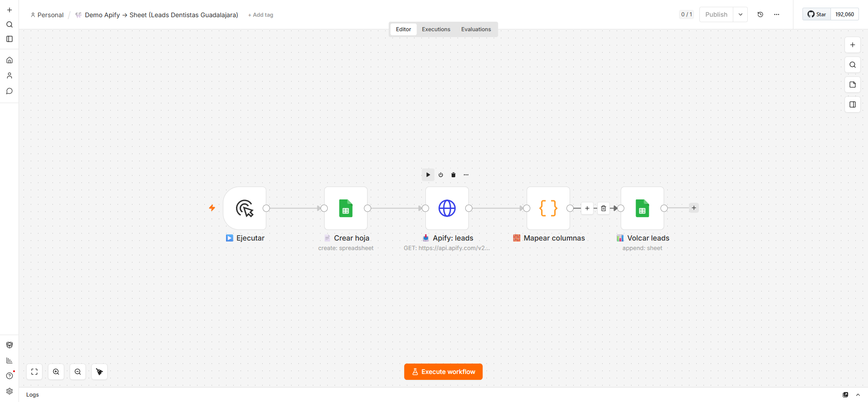The height and width of the screenshot is (402, 868).
Task: Select the Mapear columnas code node
Action: [x=548, y=208]
